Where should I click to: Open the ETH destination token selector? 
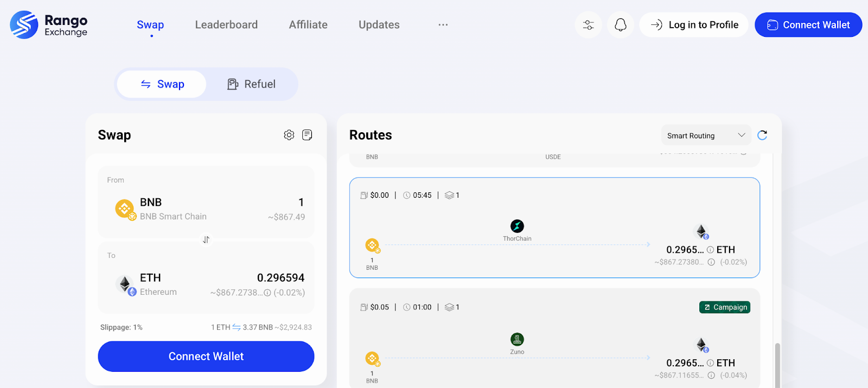[x=147, y=284]
